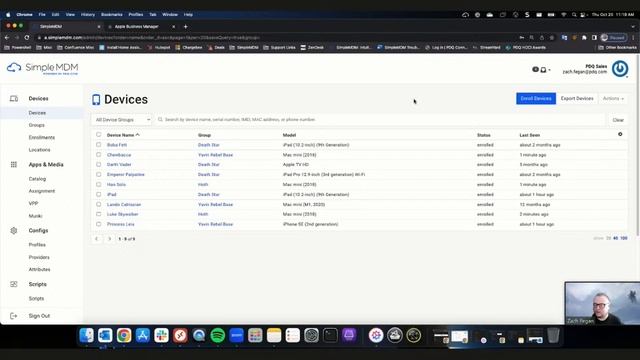This screenshot has width=640, height=360.
Task: Open the All Device Groups dropdown
Action: click(122, 120)
